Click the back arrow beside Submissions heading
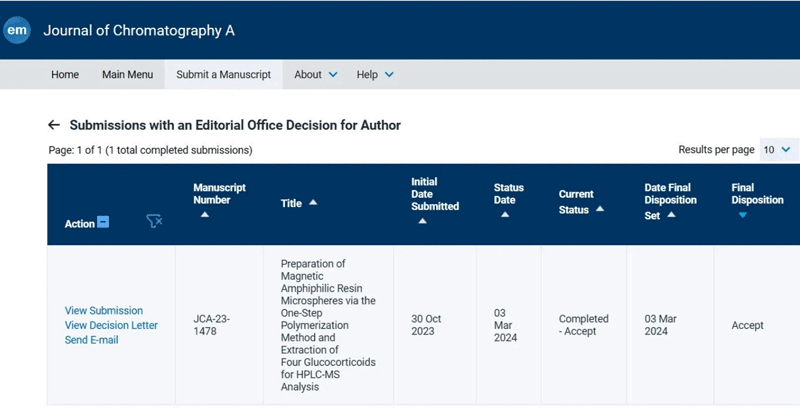The width and height of the screenshot is (800, 408). 54,125
